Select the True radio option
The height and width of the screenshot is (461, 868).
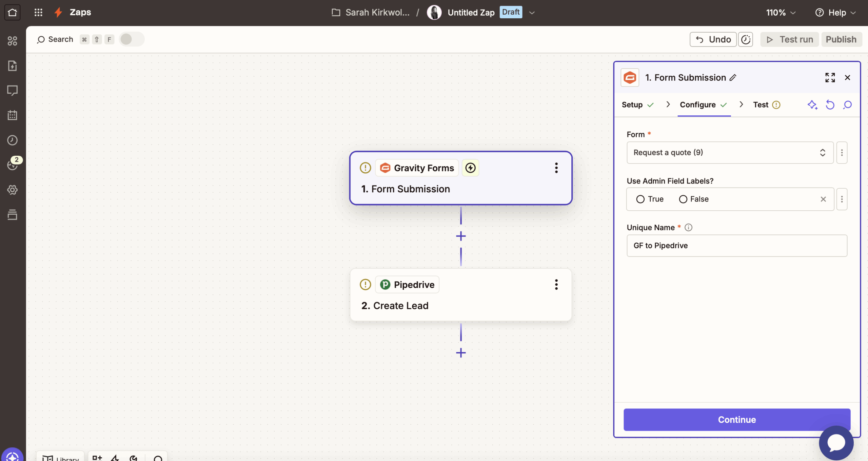pos(640,199)
